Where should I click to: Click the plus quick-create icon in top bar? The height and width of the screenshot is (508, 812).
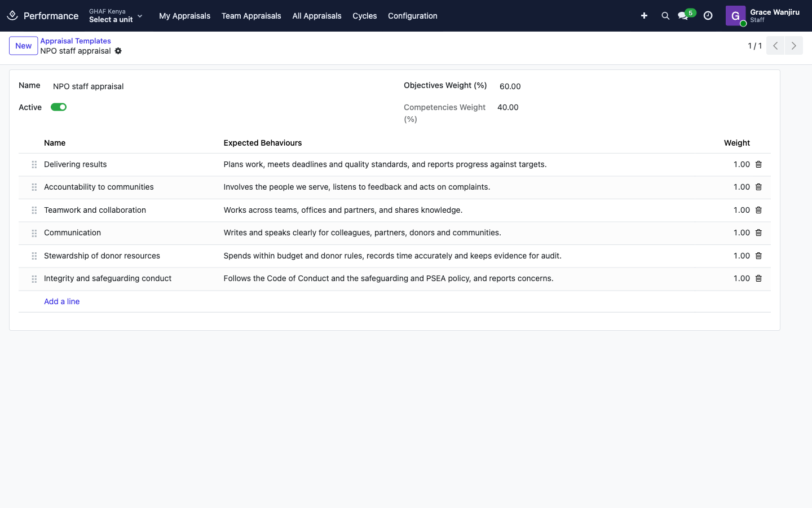pyautogui.click(x=644, y=16)
